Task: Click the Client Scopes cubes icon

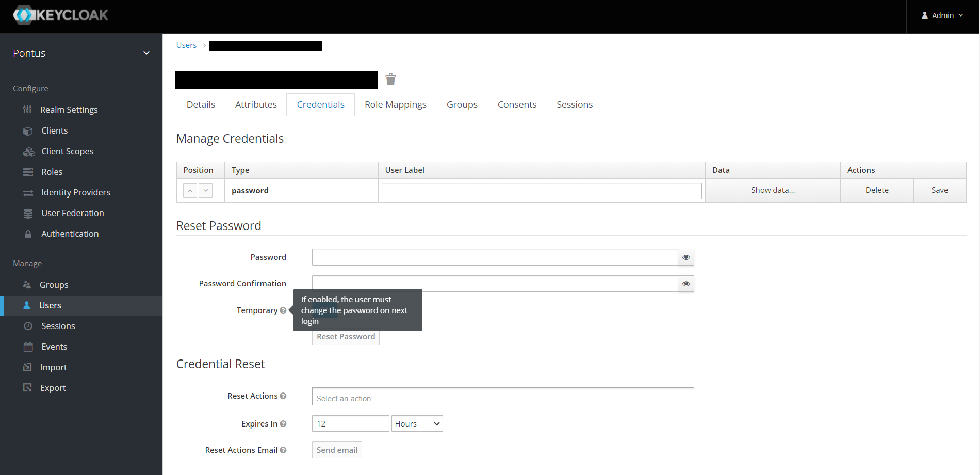Action: tap(29, 152)
